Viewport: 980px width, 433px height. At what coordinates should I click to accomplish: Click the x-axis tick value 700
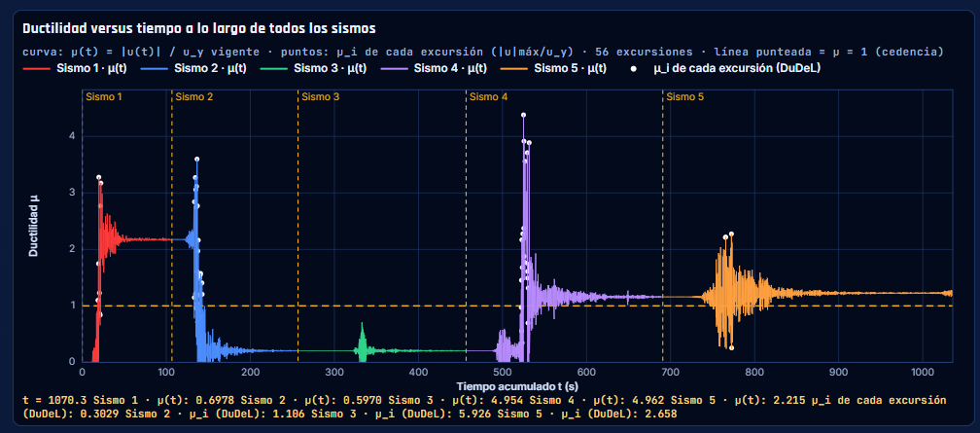670,372
